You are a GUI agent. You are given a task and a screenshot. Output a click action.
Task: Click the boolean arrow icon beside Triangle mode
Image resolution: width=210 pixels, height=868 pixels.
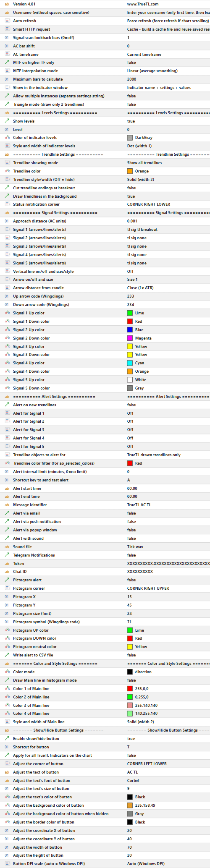tap(7, 105)
